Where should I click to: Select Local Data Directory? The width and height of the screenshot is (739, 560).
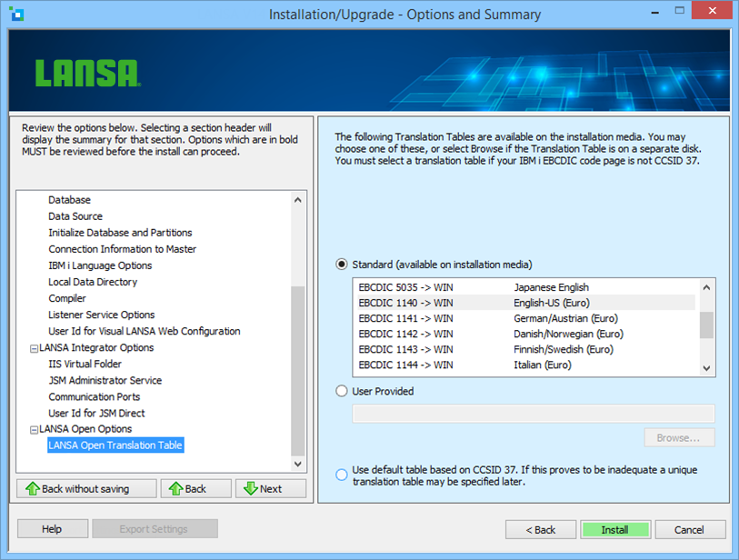tap(93, 282)
